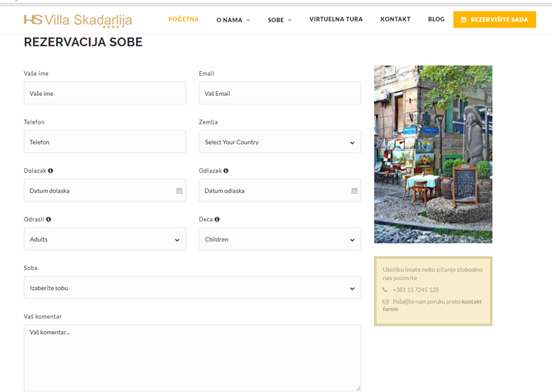Image resolution: width=552 pixels, height=392 pixels.
Task: Click the Deca info icon
Action: pos(217,219)
